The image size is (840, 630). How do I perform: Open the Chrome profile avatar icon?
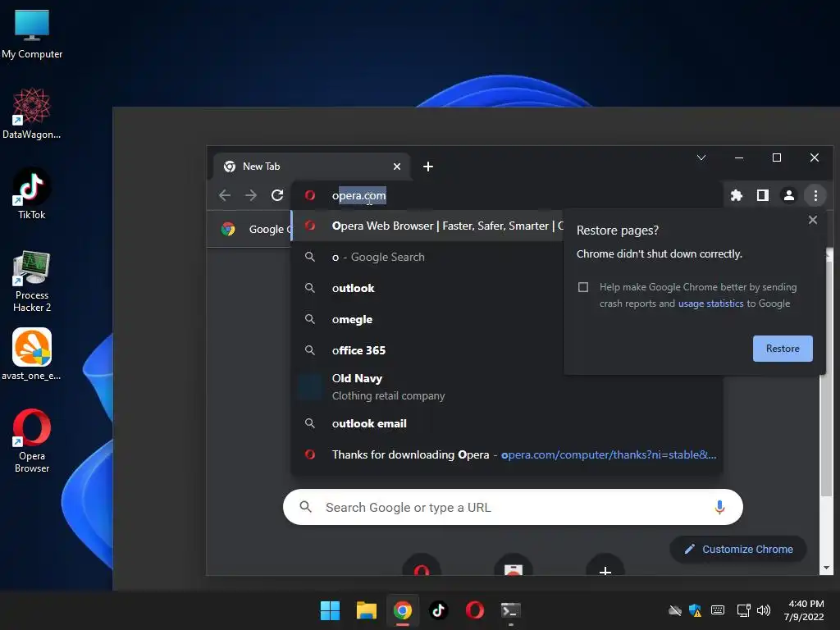[789, 195]
